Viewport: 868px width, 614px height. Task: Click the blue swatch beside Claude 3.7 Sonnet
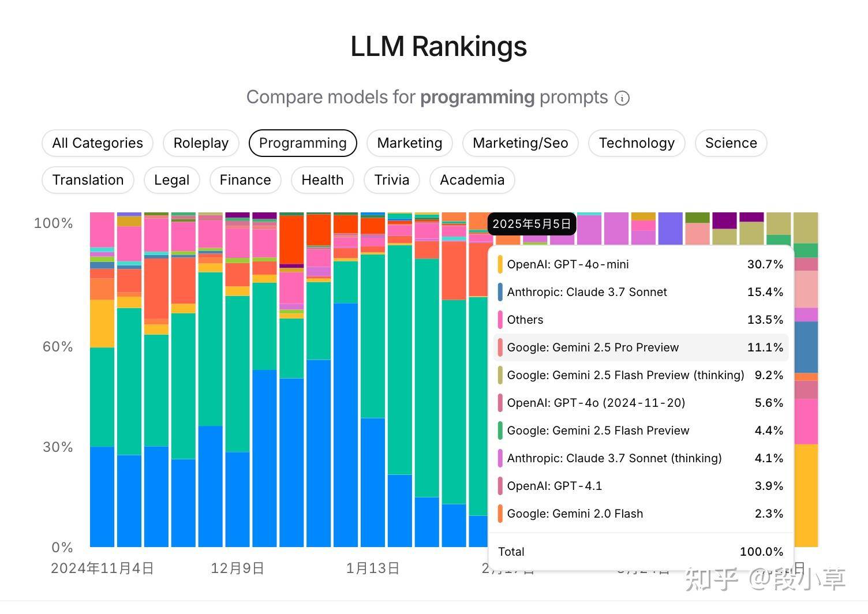(500, 292)
